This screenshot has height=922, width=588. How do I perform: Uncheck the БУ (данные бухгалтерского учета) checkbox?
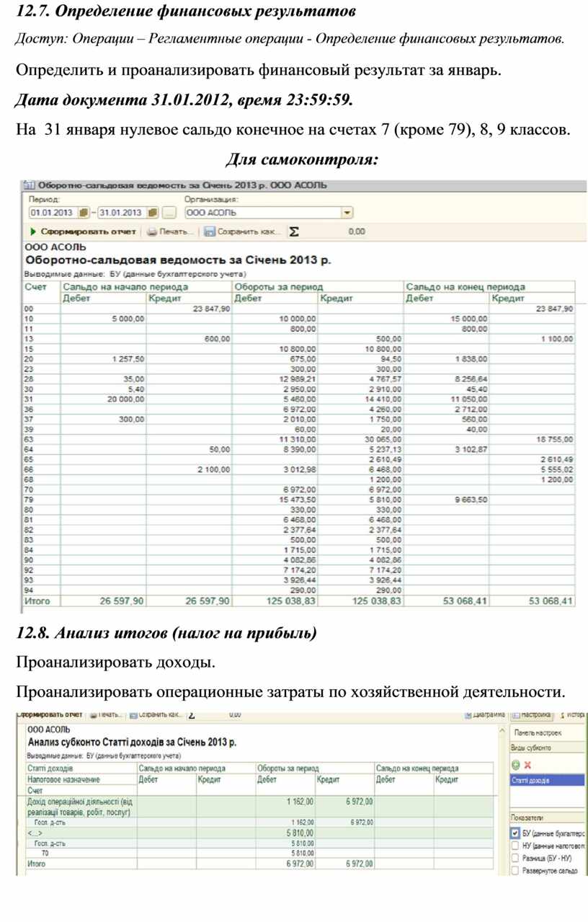[516, 833]
